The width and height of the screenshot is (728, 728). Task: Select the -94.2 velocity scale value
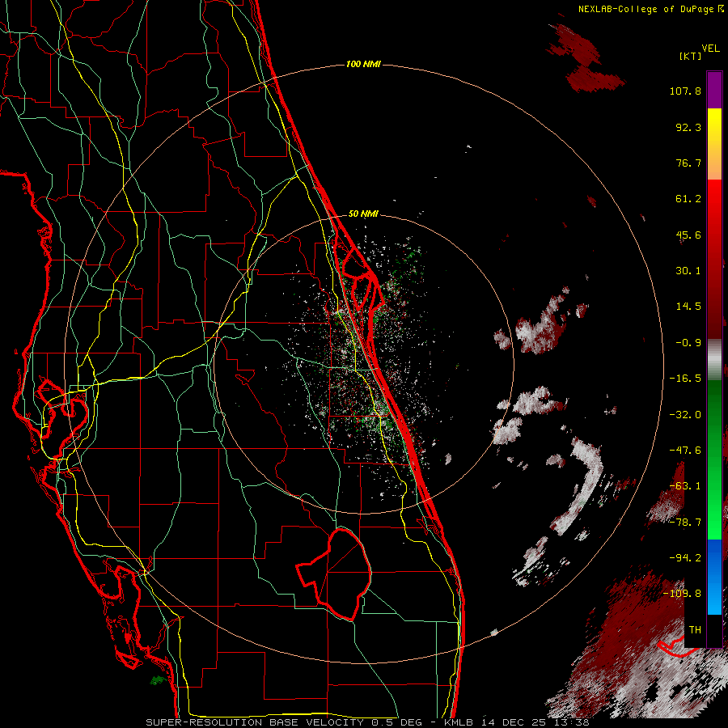click(x=685, y=557)
